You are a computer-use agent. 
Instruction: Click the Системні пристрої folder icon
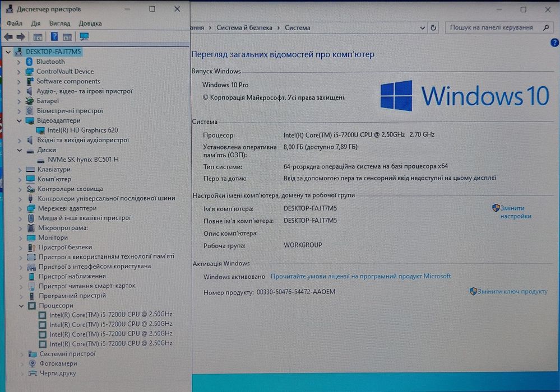(33, 354)
